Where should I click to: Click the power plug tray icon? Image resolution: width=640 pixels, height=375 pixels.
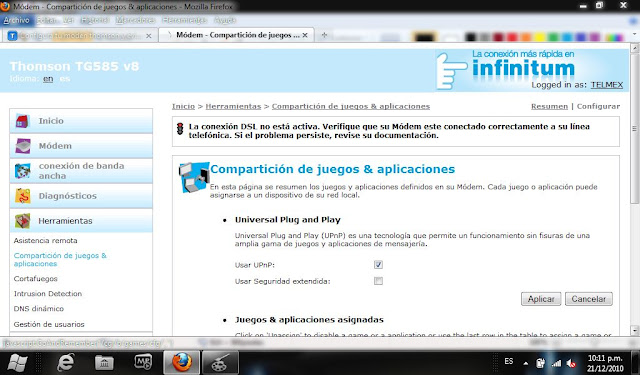pos(540,363)
